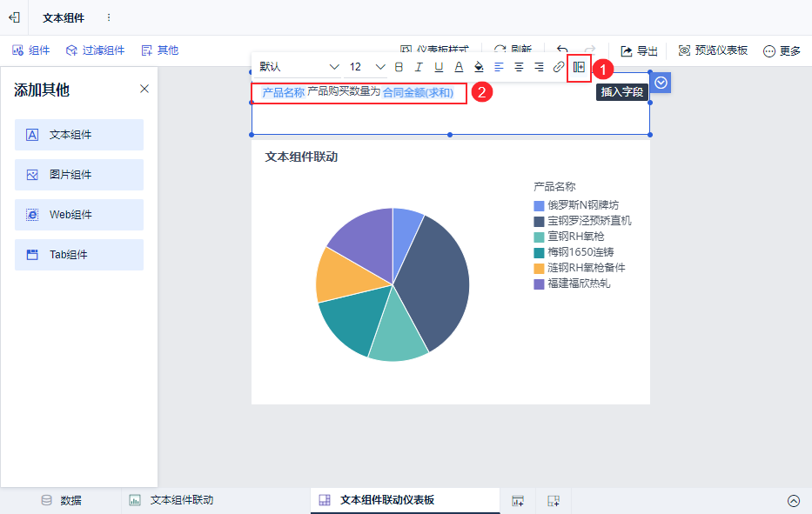
Task: Toggle underline formatting
Action: (439, 67)
